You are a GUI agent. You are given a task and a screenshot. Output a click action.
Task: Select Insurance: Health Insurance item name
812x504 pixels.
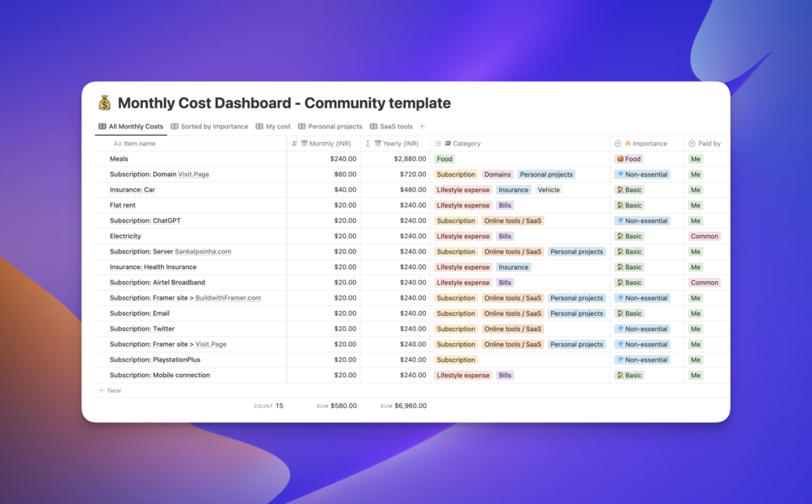[153, 267]
